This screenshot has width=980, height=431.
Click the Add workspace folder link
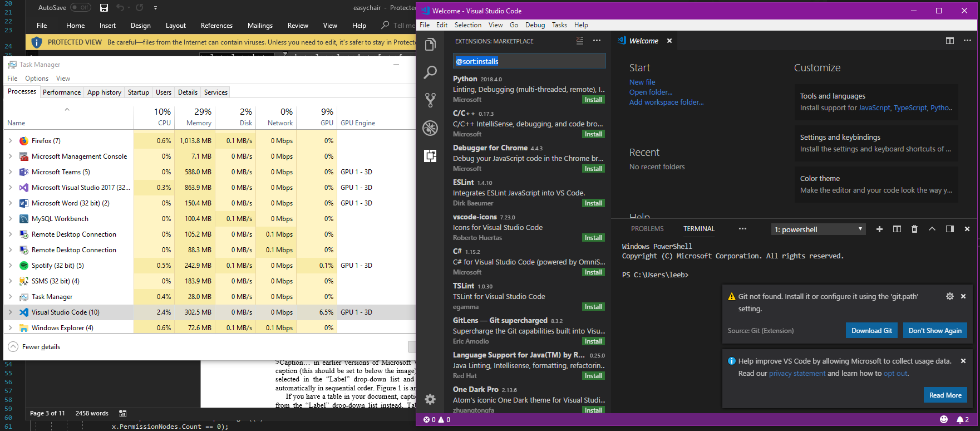click(x=666, y=102)
